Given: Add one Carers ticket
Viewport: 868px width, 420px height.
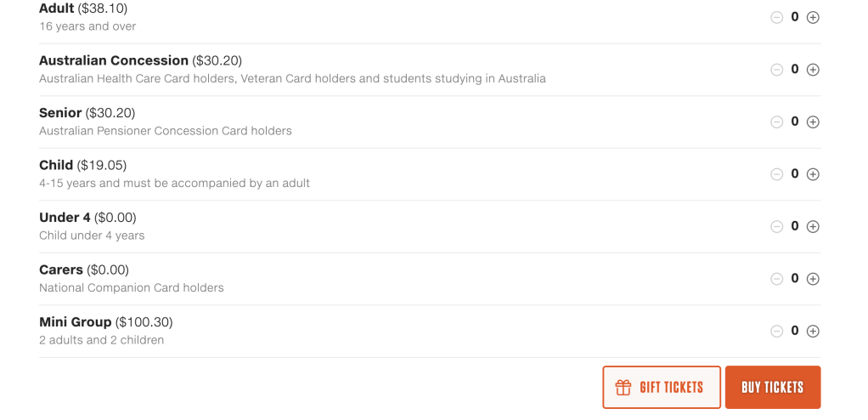Looking at the screenshot, I should pyautogui.click(x=813, y=279).
